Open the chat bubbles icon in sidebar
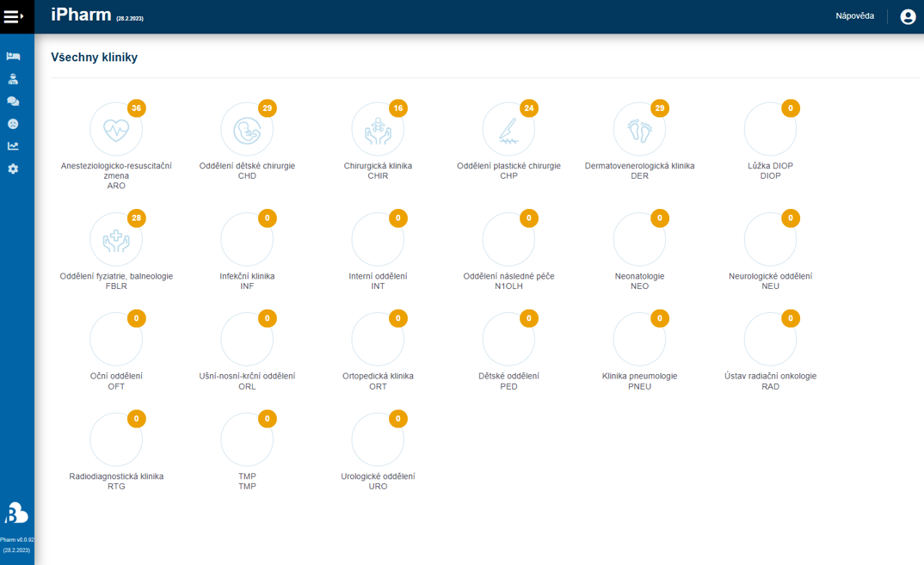Screen dimensions: 924x565 click(x=13, y=101)
